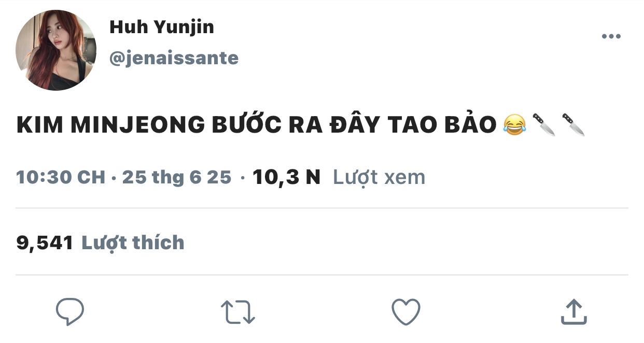Viewport: 644px width, 343px height.
Task: Retweet this post with the arrows icon
Action: pos(237,312)
